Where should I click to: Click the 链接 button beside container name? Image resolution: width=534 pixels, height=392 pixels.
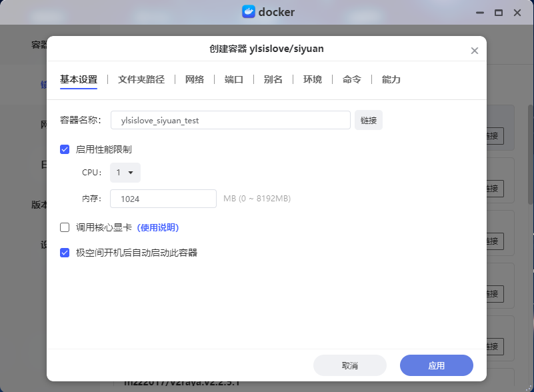pyautogui.click(x=368, y=121)
